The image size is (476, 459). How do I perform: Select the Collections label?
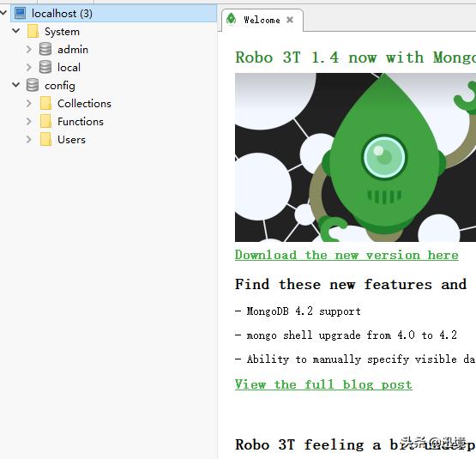[84, 104]
